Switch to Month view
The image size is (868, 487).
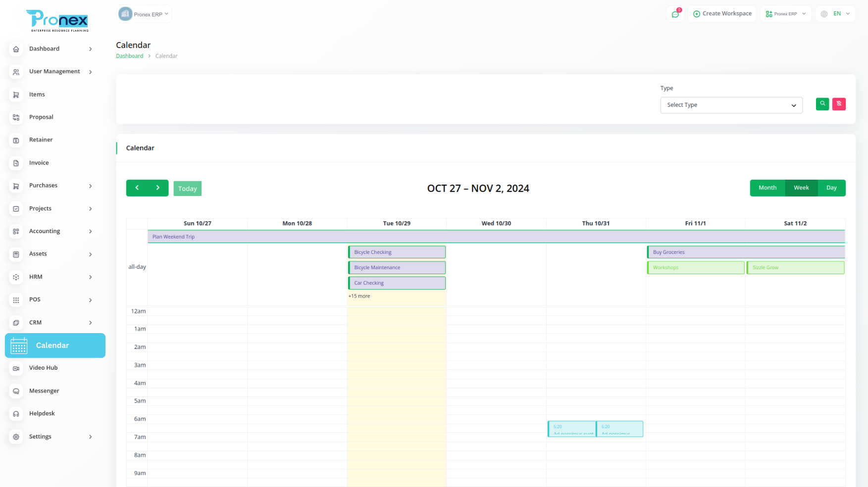(767, 188)
